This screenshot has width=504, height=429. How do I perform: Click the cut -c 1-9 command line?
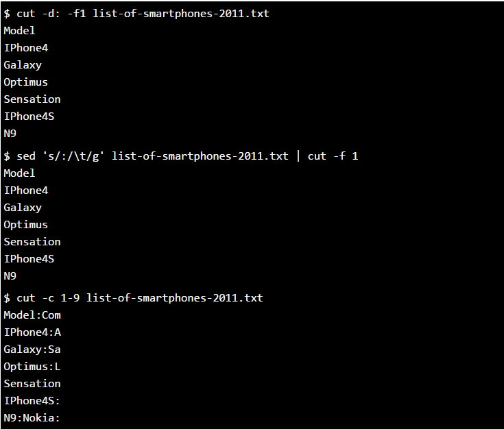pos(134,298)
